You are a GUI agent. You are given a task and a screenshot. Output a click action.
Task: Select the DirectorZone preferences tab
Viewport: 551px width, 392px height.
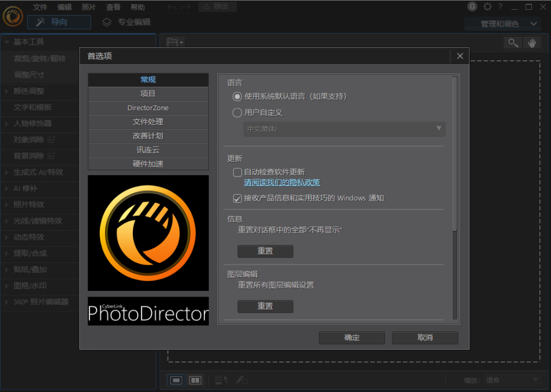[x=148, y=108]
